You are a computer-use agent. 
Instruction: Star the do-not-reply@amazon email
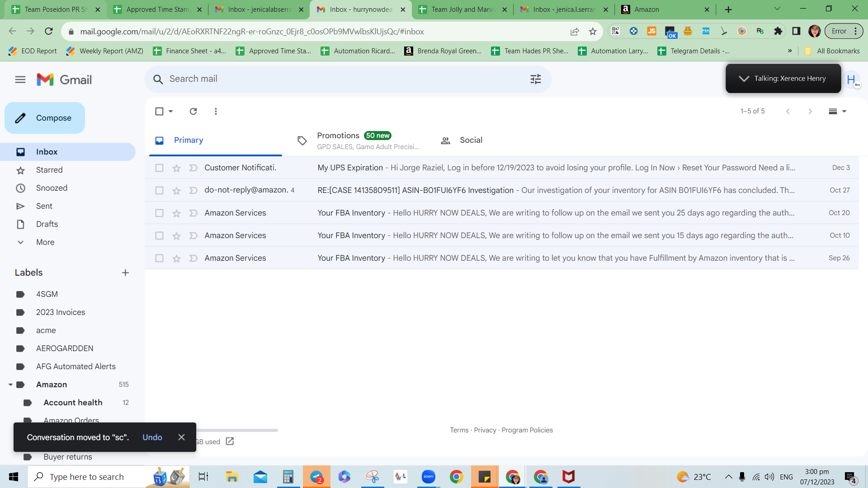[176, 191]
